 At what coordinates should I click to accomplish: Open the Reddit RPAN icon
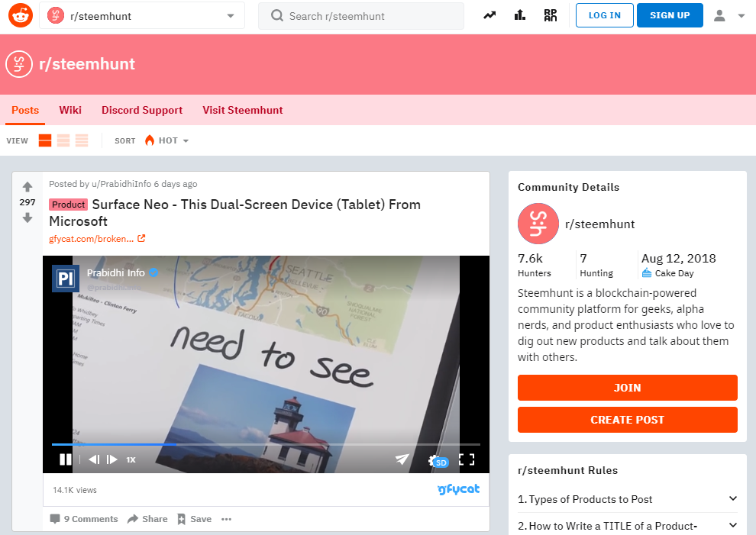pos(550,15)
